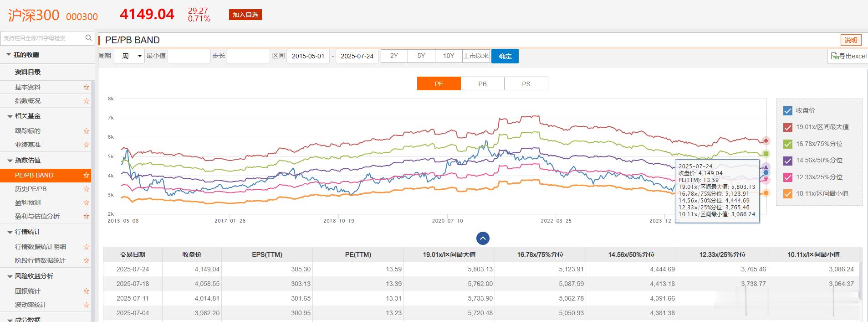Toggle the 19.01x/区间最大值 series checkbox
The image size is (868, 322).
787,127
